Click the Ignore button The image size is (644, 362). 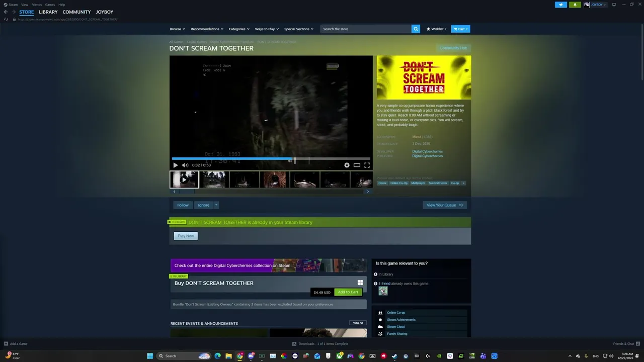coord(203,205)
